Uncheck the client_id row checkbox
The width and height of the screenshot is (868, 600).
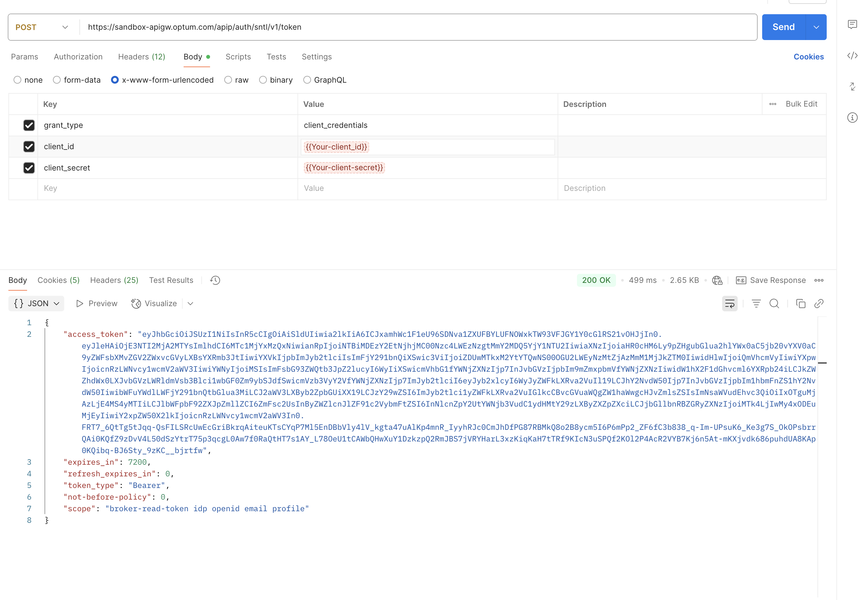tap(29, 147)
